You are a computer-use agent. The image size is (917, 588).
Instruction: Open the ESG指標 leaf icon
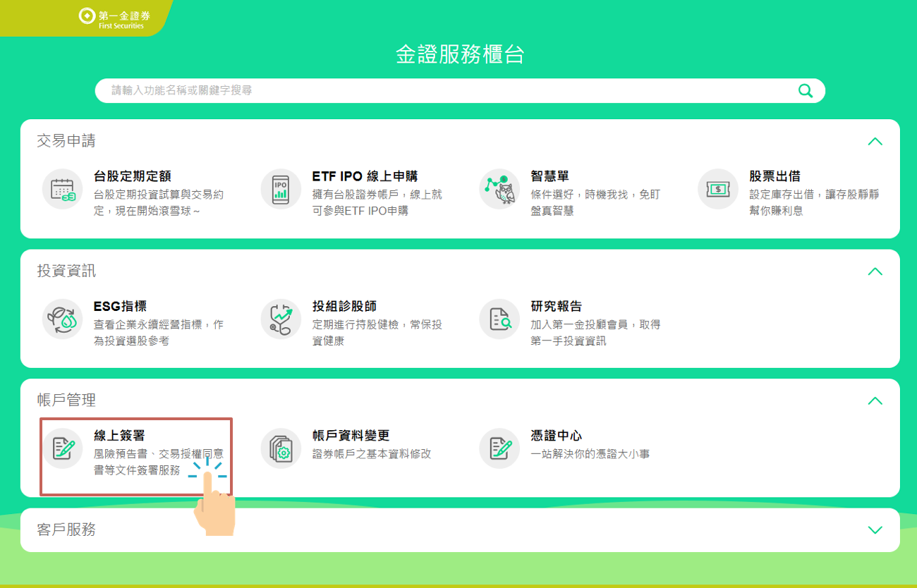click(x=62, y=319)
